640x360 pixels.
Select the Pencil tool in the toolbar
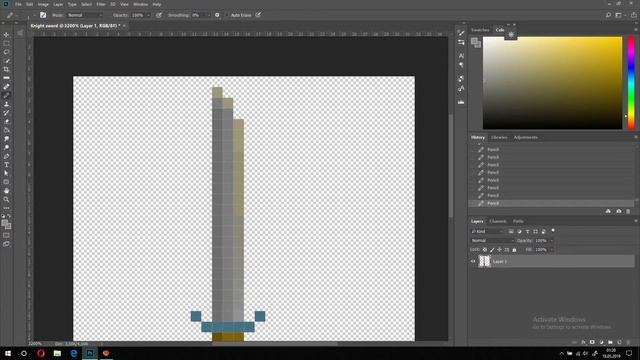coord(6,95)
